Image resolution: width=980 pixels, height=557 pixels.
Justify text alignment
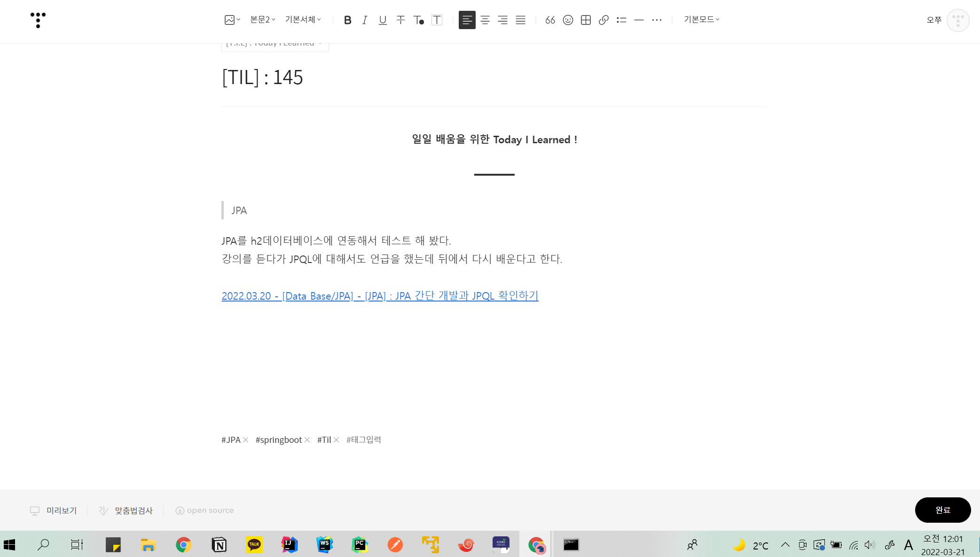point(520,20)
